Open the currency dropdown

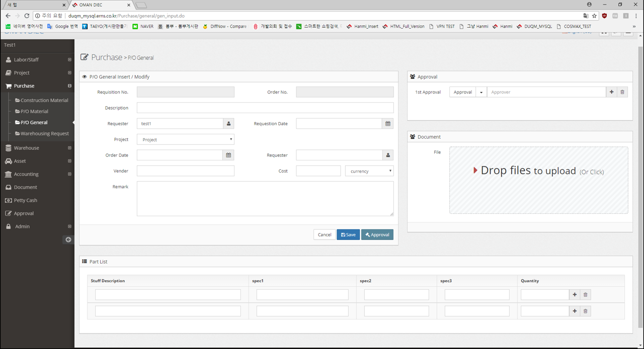point(369,171)
